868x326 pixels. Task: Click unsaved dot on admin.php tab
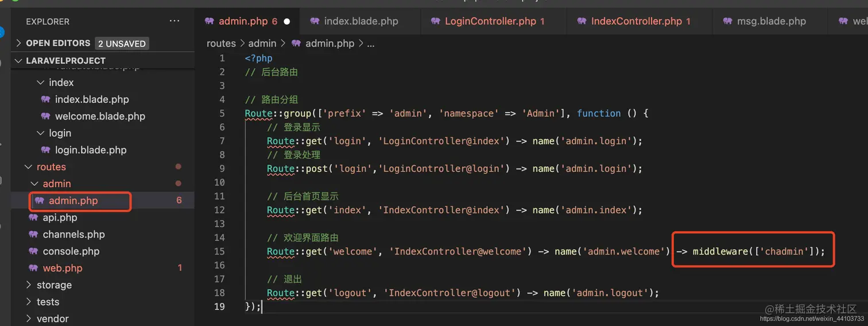pyautogui.click(x=287, y=21)
